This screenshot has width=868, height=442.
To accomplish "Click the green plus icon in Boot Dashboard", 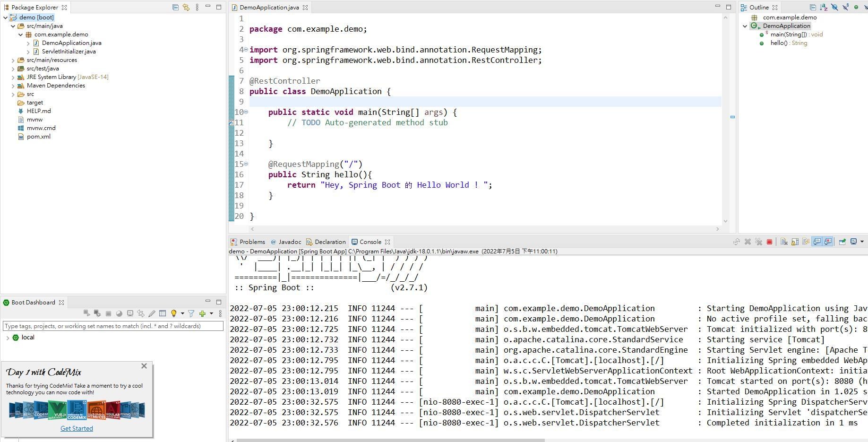I will [x=202, y=313].
